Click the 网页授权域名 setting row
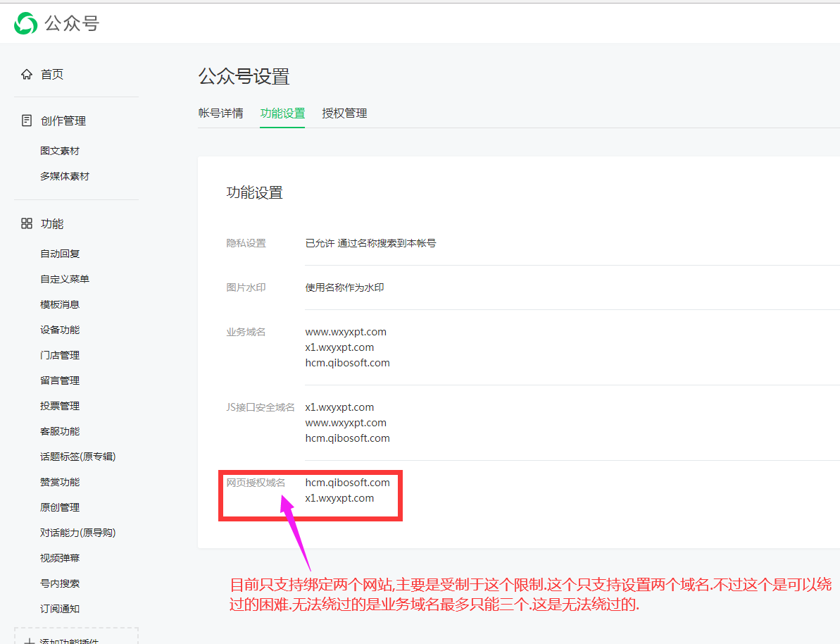Viewport: 840px width, 644px height. point(310,490)
